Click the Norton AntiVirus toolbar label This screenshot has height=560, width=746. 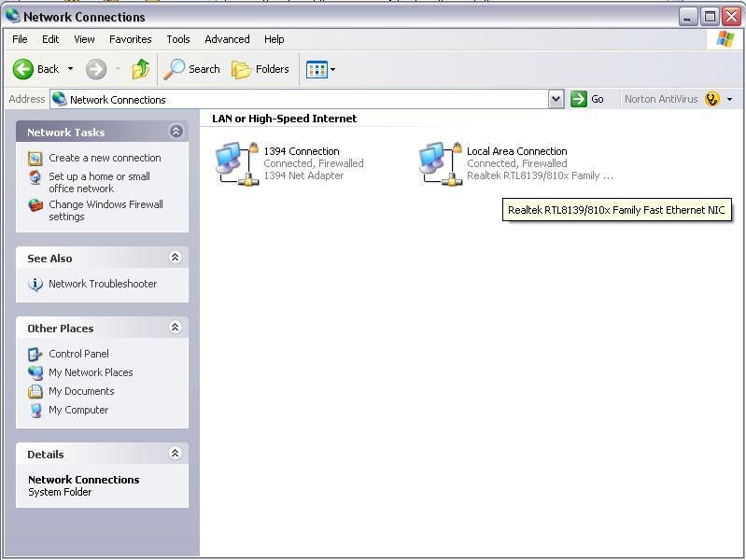661,99
